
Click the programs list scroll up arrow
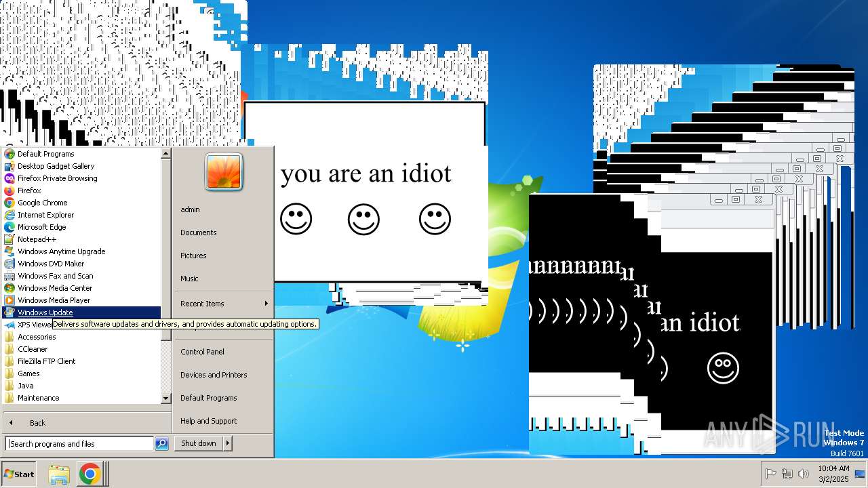pos(166,154)
